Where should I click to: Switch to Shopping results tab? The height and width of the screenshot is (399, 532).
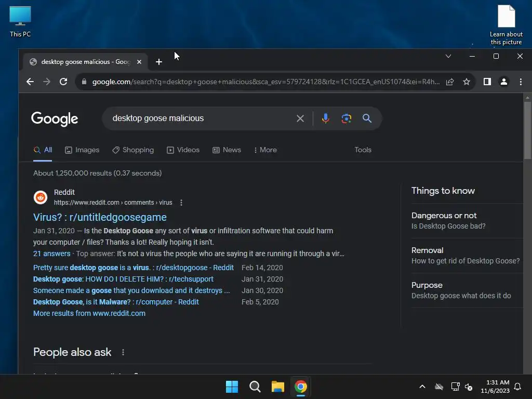tap(133, 150)
